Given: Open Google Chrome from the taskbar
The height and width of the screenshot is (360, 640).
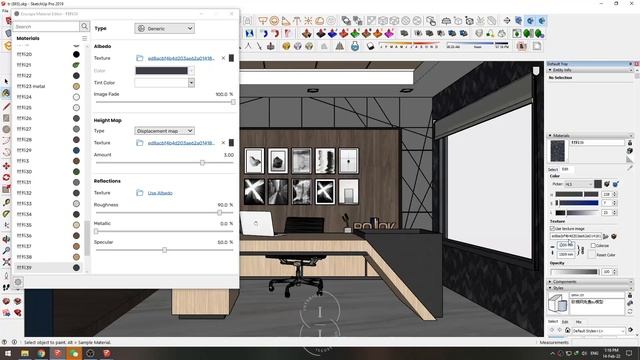Looking at the screenshot, I should point(41,353).
